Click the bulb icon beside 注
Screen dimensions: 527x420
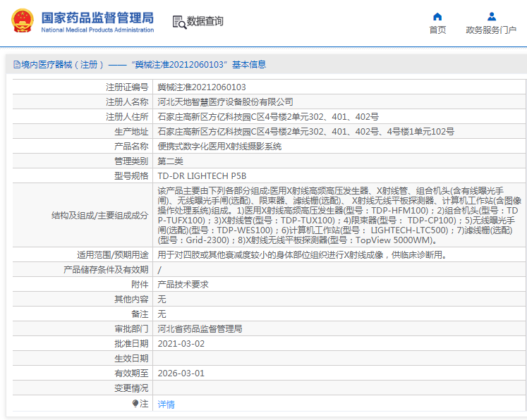[x=135, y=403]
